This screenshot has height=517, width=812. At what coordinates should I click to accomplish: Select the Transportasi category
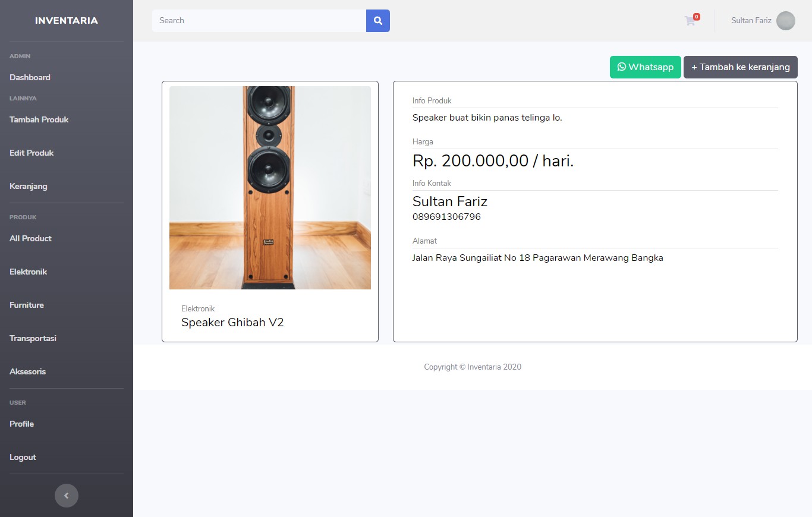tap(33, 338)
